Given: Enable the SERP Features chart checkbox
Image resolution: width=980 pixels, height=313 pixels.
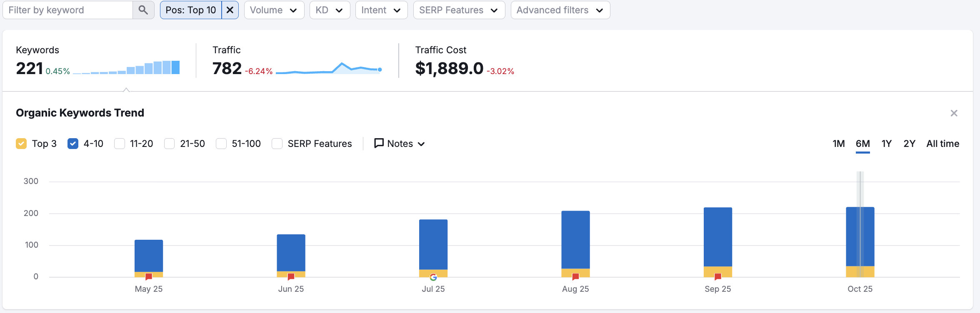Looking at the screenshot, I should tap(277, 144).
